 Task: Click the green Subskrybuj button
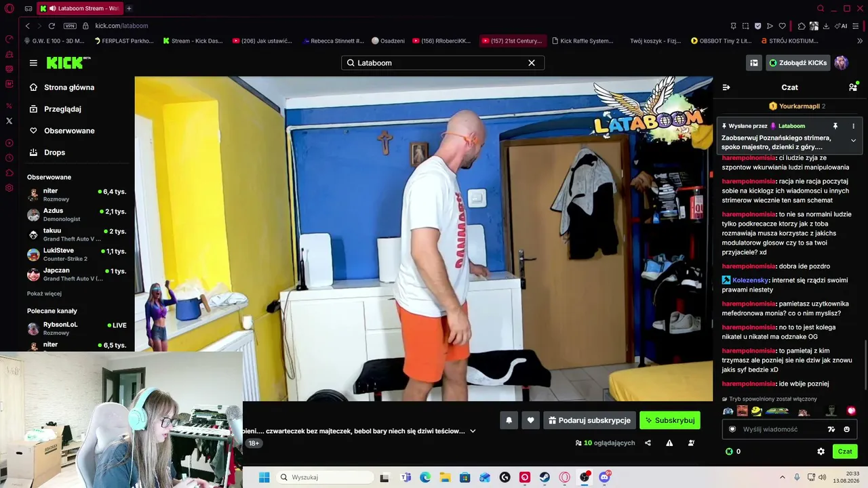click(670, 420)
